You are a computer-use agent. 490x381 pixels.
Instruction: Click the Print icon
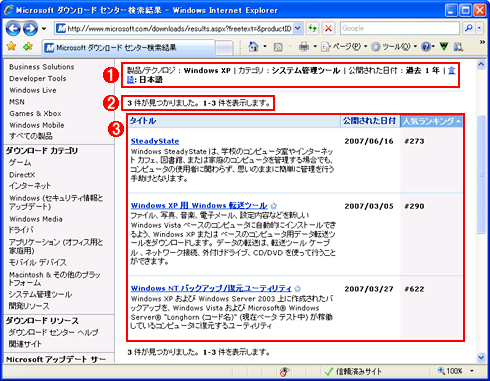click(304, 47)
